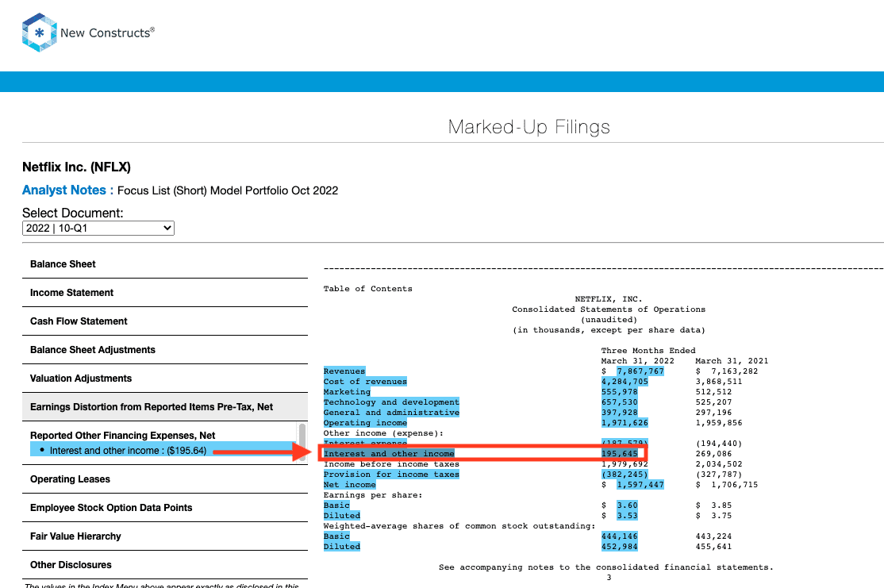
Task: Click Provision for income taxes label
Action: (391, 474)
